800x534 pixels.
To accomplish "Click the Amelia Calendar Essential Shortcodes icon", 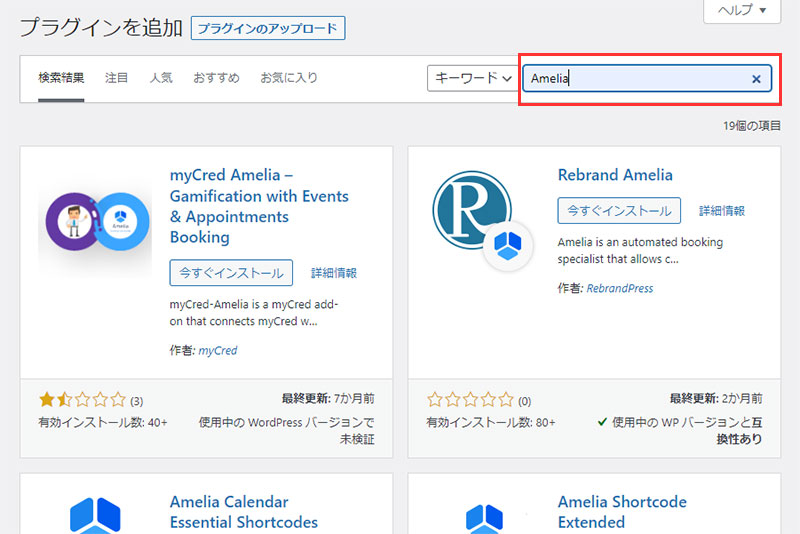I will click(95, 515).
